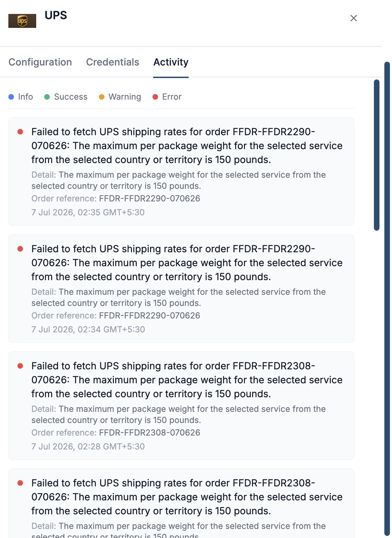
Task: Click the blue Info dot icon
Action: (11, 97)
